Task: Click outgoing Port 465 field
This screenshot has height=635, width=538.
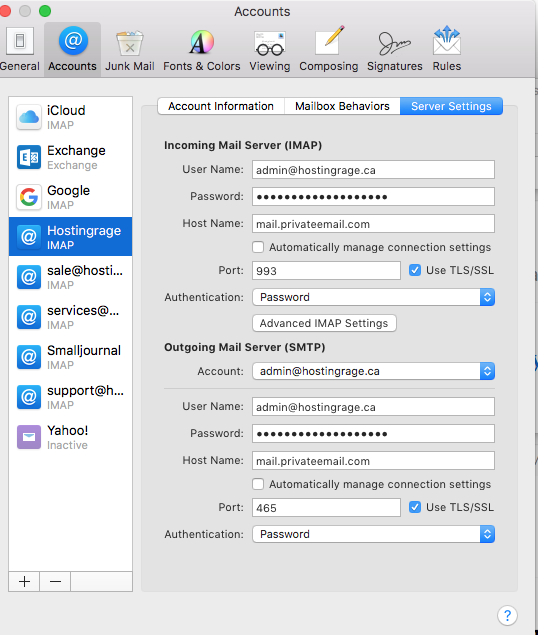Action: click(x=326, y=507)
